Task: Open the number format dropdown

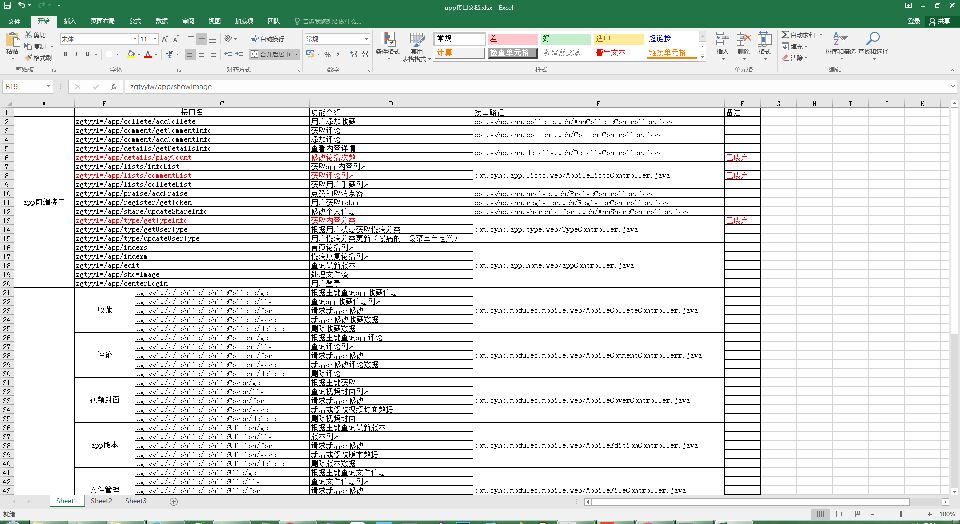Action: click(366, 38)
